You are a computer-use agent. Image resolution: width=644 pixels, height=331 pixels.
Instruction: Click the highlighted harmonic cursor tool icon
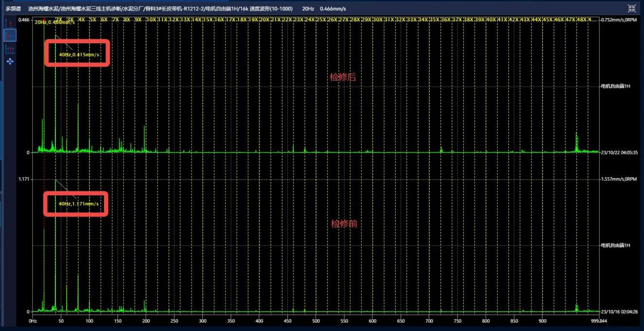click(x=10, y=36)
